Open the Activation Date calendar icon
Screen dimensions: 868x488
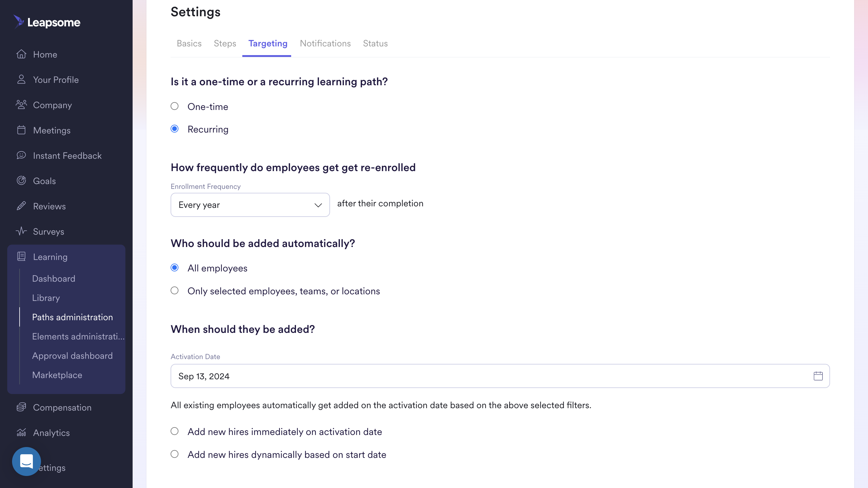click(818, 376)
